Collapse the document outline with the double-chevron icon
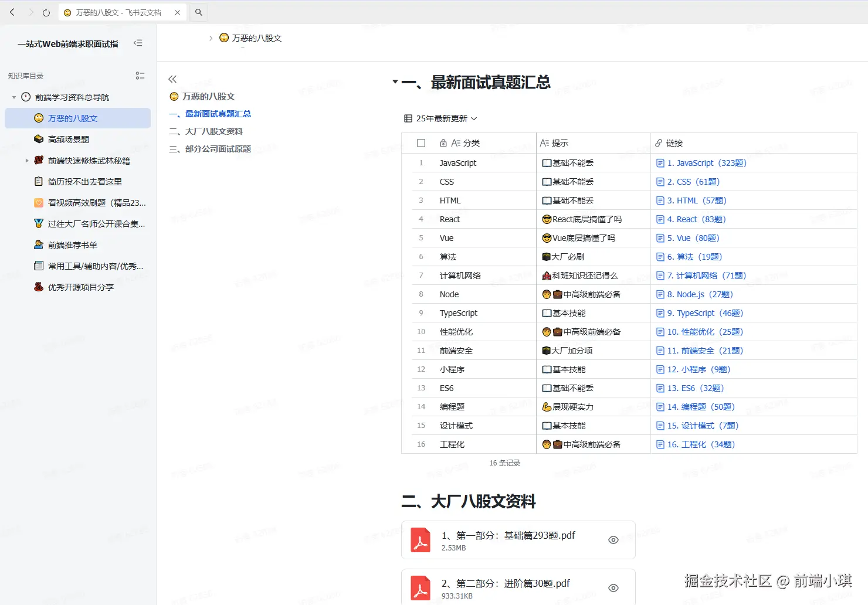Viewport: 868px width, 605px height. click(x=172, y=79)
